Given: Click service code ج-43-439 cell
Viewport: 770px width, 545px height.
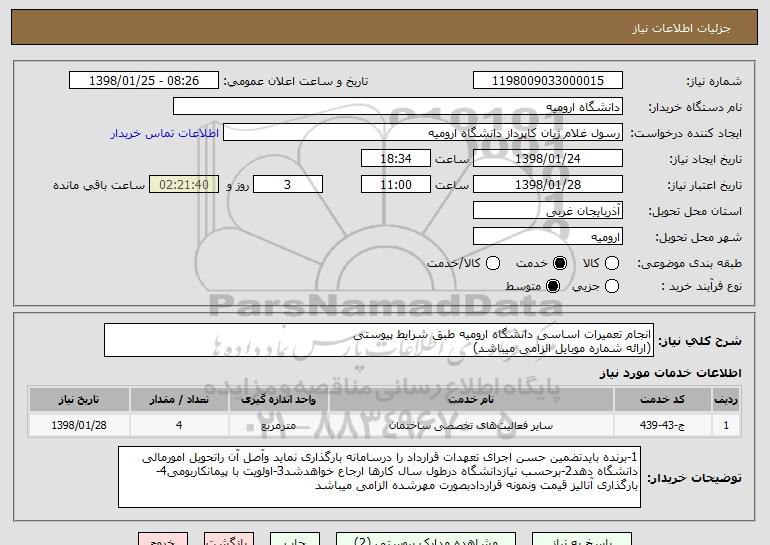Looking at the screenshot, I should click(x=662, y=425).
